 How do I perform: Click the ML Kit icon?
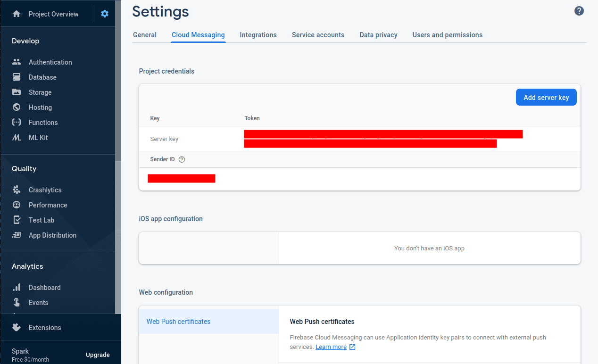pyautogui.click(x=17, y=138)
